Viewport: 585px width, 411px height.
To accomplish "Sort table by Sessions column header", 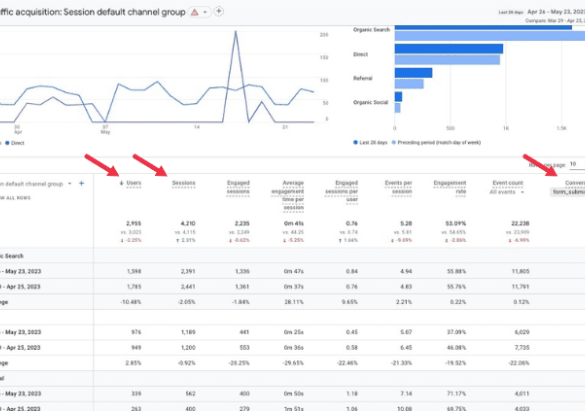I will pos(184,183).
